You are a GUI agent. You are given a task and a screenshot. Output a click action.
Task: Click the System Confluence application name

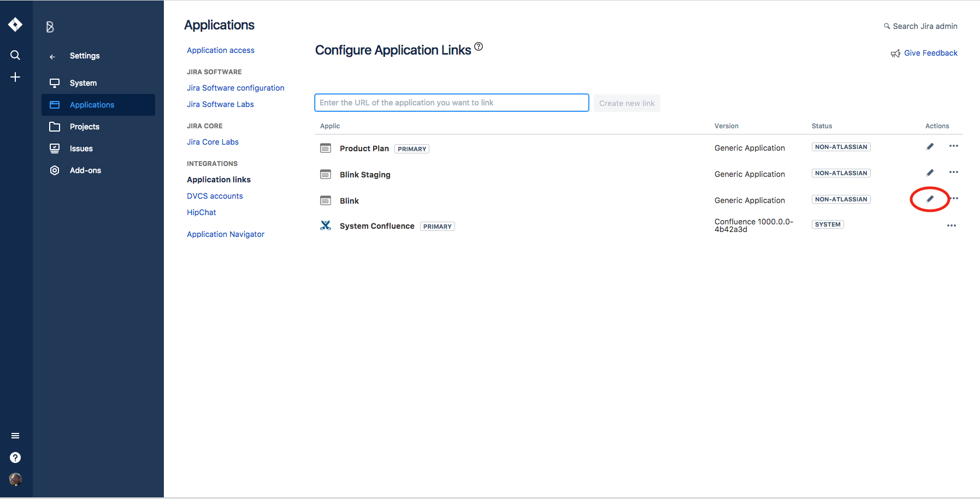(377, 226)
